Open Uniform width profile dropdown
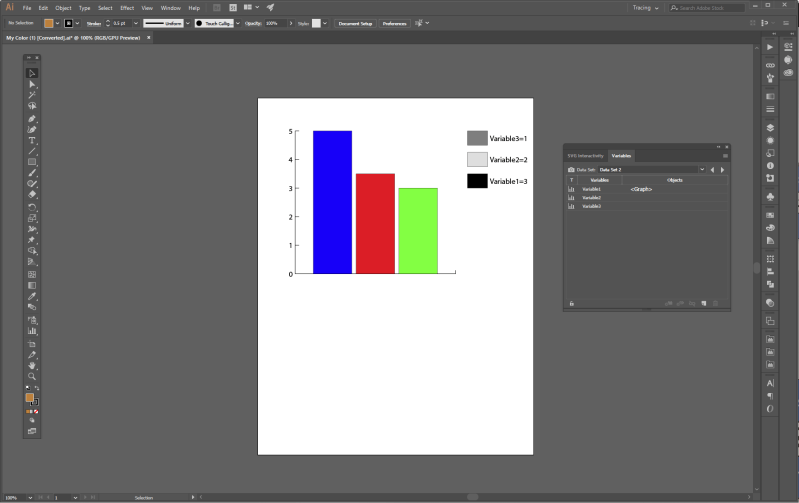The image size is (799, 503). pyautogui.click(x=188, y=23)
